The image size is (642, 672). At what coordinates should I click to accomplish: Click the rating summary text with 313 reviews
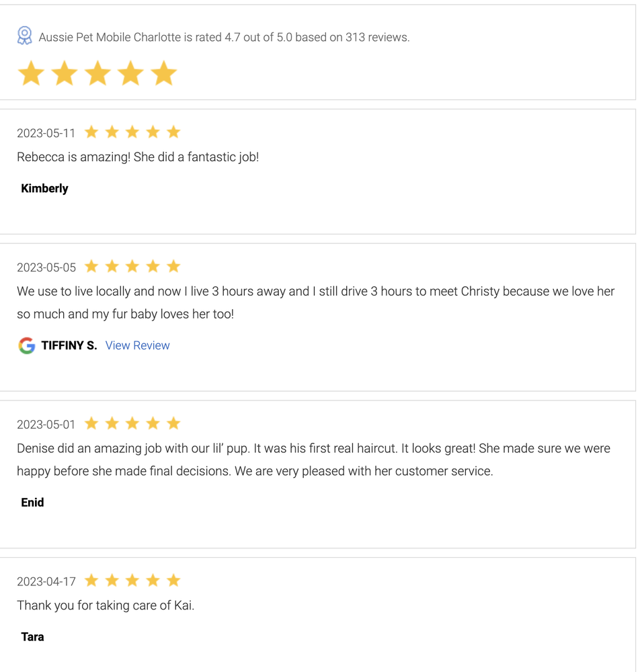pyautogui.click(x=224, y=38)
